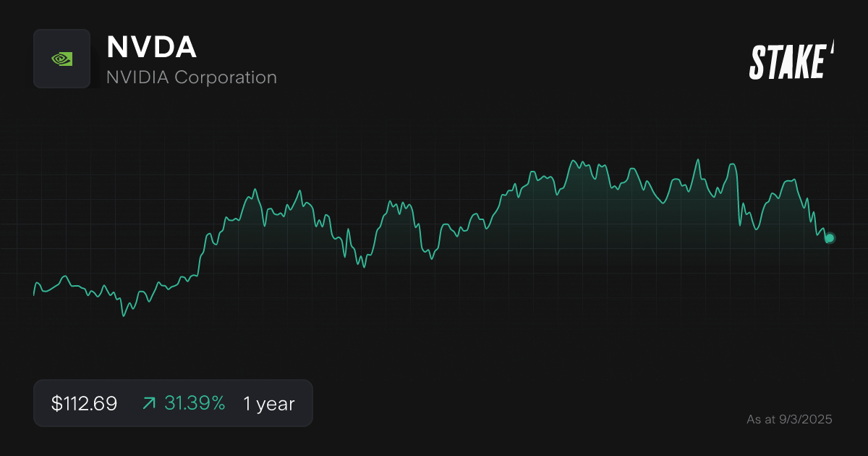The height and width of the screenshot is (456, 868).
Task: Toggle the percentage change display
Action: [194, 403]
